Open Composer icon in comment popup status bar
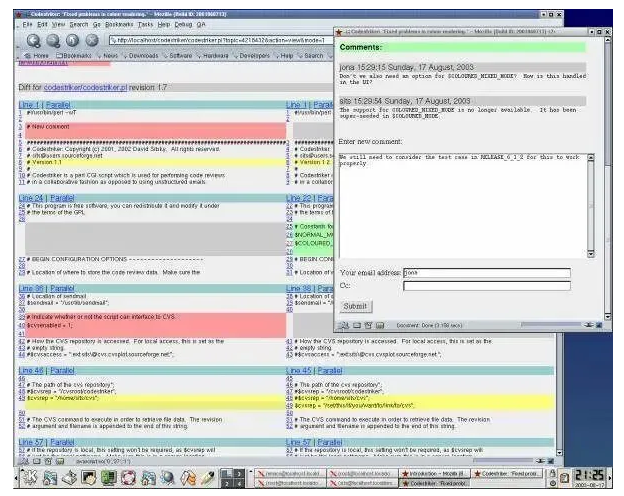The height and width of the screenshot is (496, 624). tap(369, 326)
